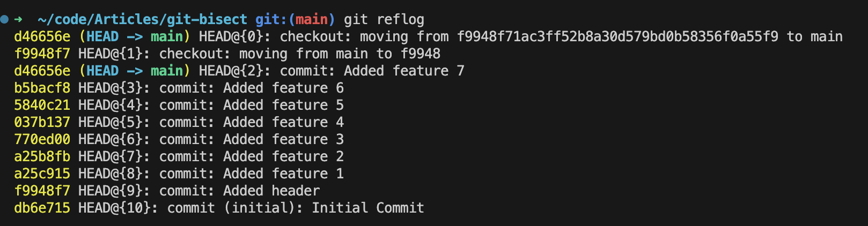Click the Initial Commit message text
The height and width of the screenshot is (226, 868).
pyautogui.click(x=368, y=208)
